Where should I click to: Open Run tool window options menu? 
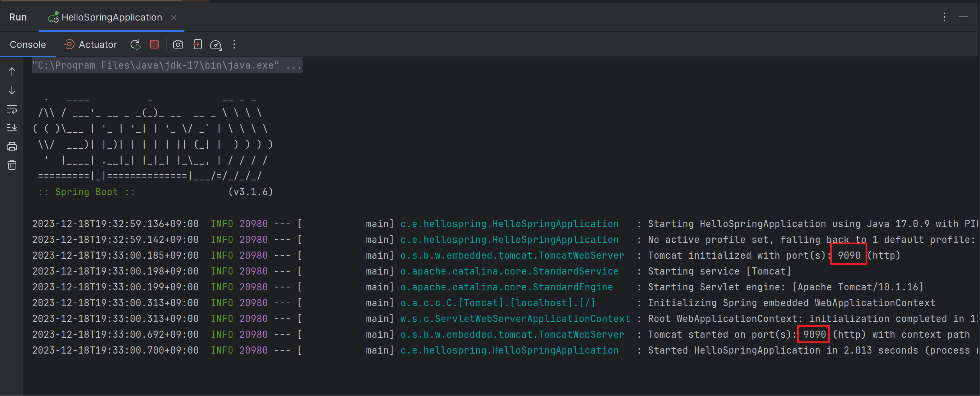point(944,17)
